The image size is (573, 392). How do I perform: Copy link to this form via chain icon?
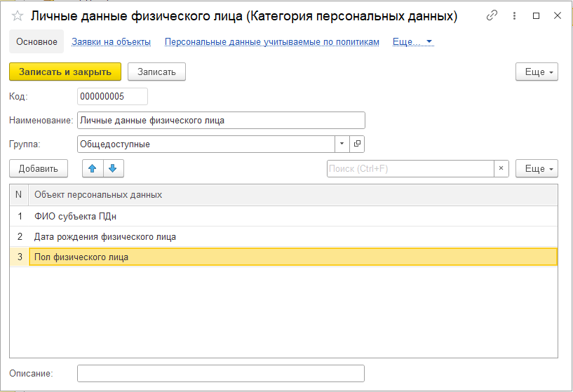coord(492,15)
